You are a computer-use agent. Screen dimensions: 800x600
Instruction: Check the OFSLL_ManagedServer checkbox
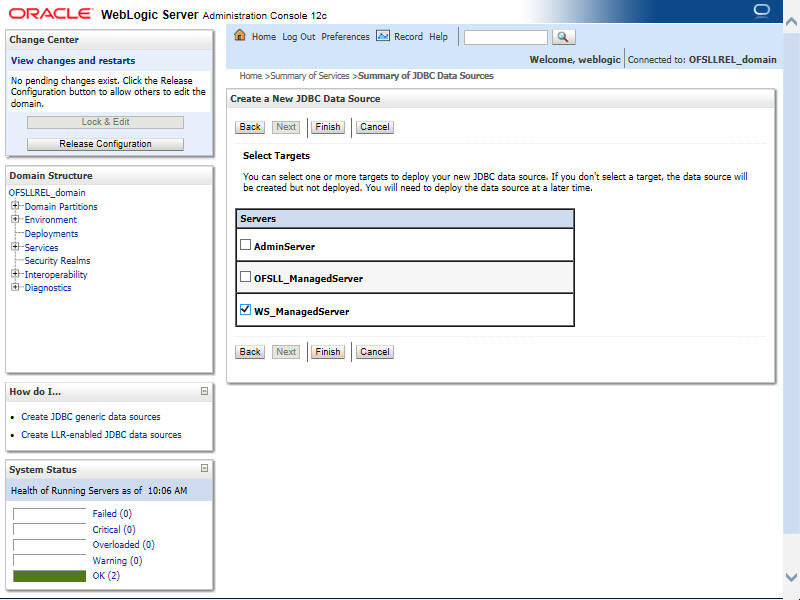tap(245, 277)
